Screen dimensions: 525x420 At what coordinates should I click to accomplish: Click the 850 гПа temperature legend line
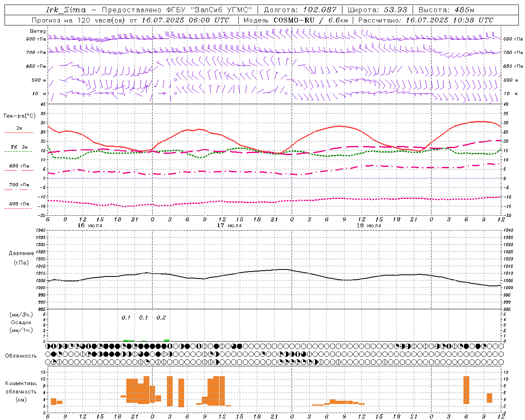[19, 170]
